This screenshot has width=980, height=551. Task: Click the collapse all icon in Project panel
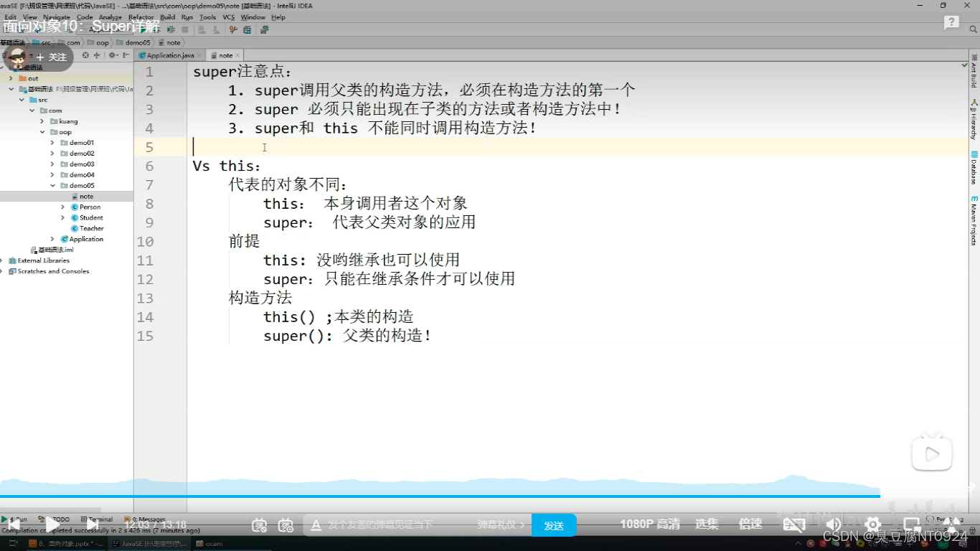click(97, 55)
